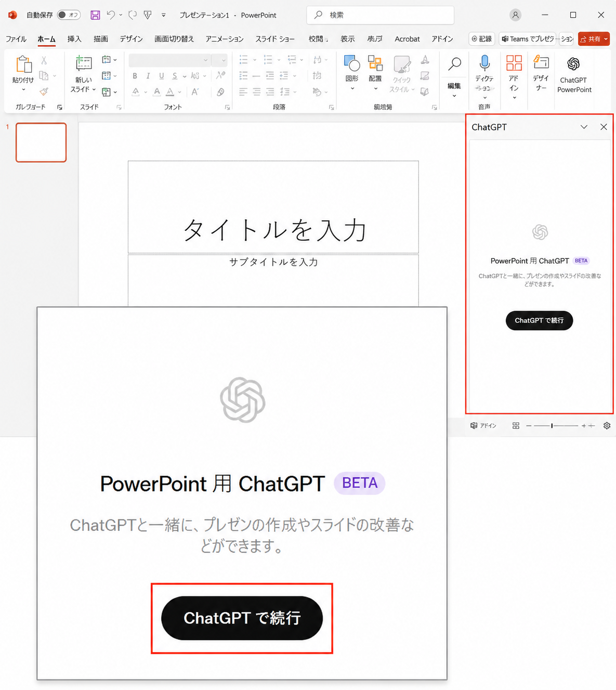Click the アドイン grid icon in ribbon
Viewport: 616px width, 690px height.
[x=514, y=63]
